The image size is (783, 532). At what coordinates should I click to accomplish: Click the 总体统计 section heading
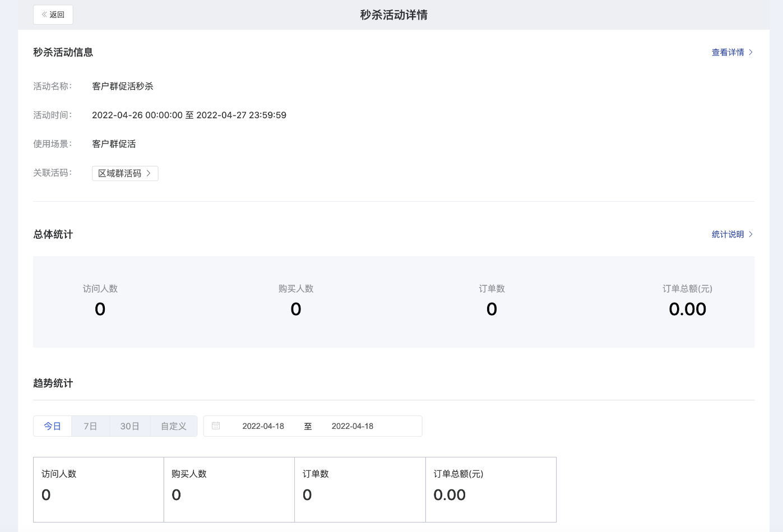[x=53, y=234]
